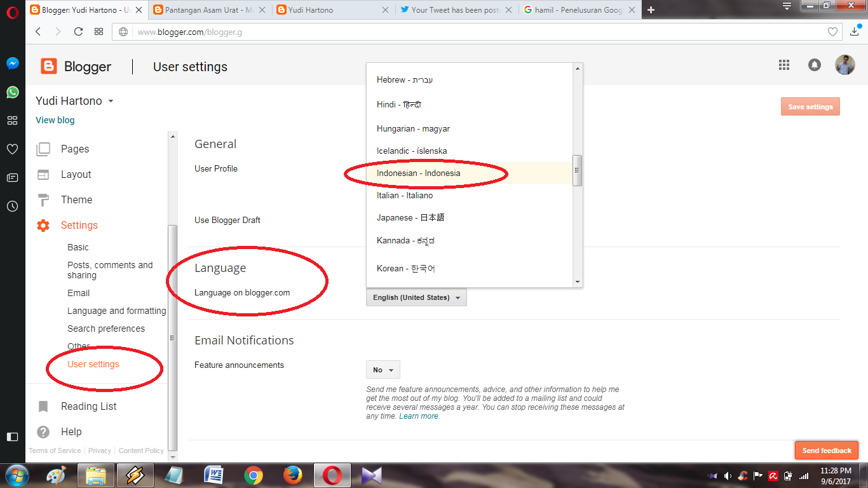The height and width of the screenshot is (488, 868).
Task: Open Speed Dial from the Opera sidebar
Action: click(x=12, y=121)
